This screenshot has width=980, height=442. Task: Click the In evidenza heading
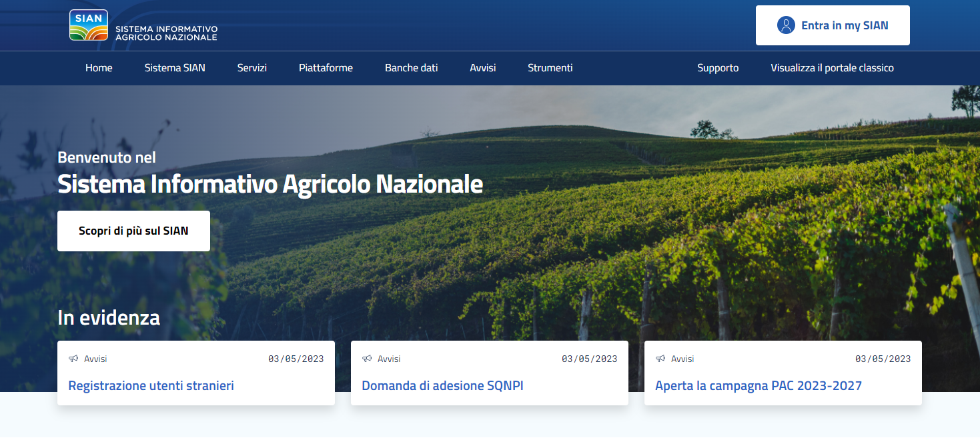pyautogui.click(x=109, y=317)
